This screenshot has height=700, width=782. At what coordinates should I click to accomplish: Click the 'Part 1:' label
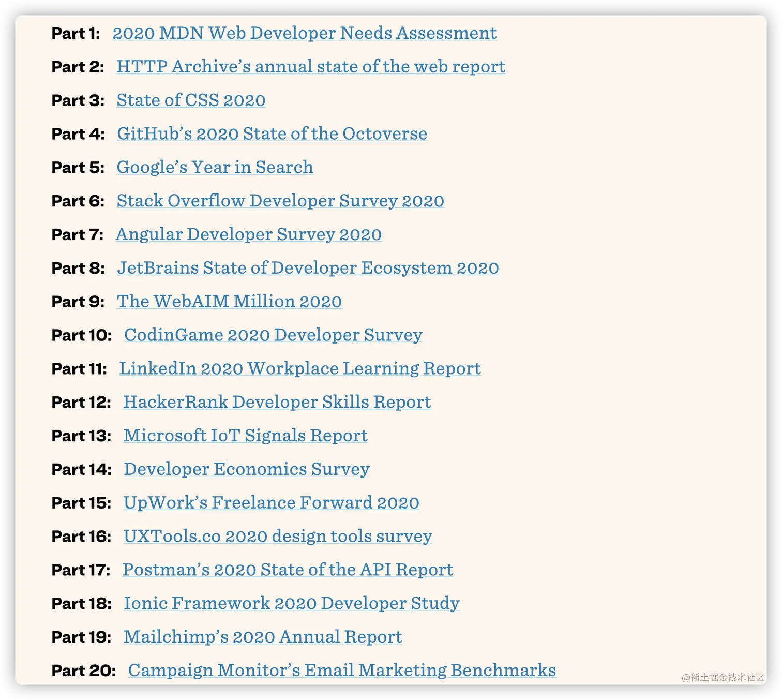[x=76, y=34]
